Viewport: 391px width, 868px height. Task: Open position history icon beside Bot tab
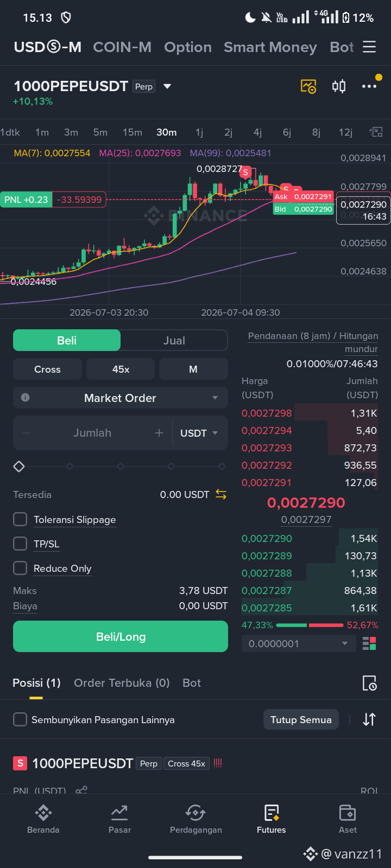[x=369, y=683]
